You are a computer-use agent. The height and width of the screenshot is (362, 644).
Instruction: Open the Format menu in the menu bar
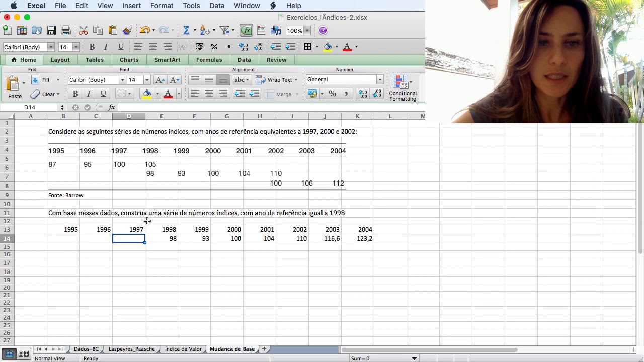(162, 6)
